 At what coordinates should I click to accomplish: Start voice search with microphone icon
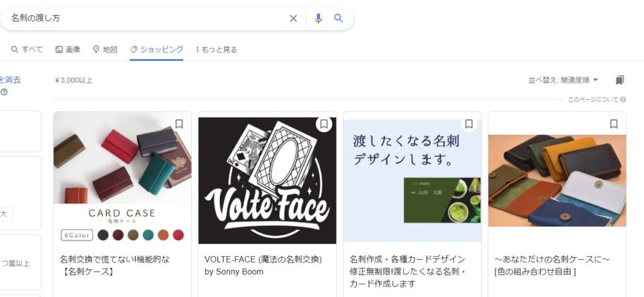click(318, 18)
